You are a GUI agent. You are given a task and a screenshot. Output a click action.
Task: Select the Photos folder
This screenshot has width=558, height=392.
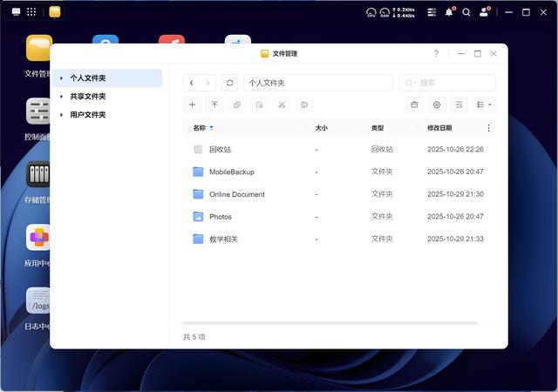[x=339, y=217]
